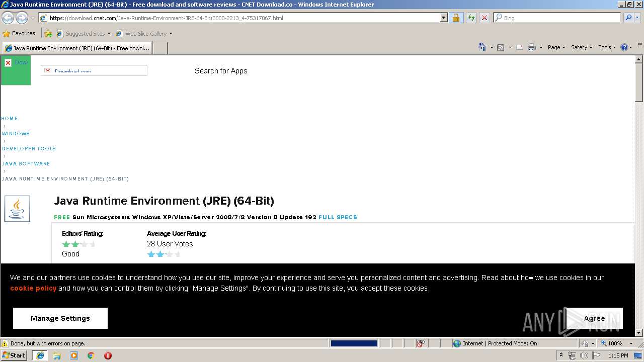
Task: Open Internet Explorer from the taskbar
Action: click(40, 355)
